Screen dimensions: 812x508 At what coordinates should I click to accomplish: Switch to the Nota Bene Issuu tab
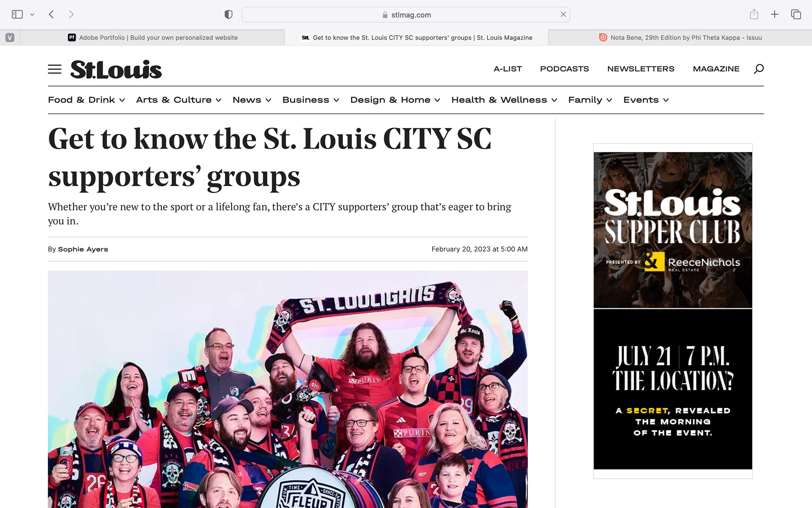[x=680, y=37]
